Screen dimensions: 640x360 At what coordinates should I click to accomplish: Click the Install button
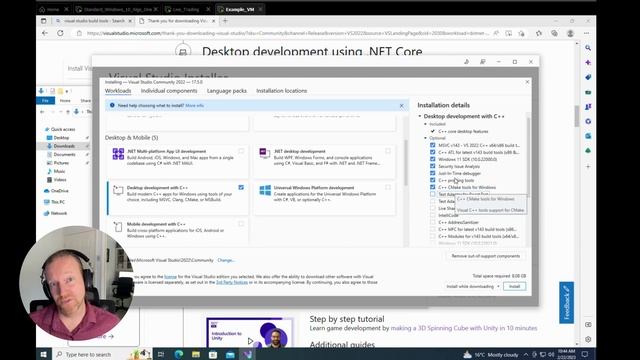point(514,287)
